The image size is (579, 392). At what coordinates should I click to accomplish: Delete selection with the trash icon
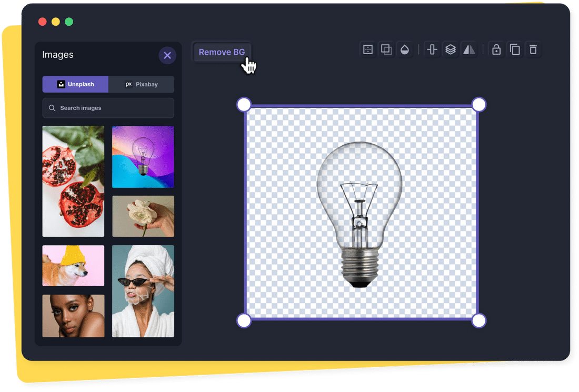[x=533, y=49]
